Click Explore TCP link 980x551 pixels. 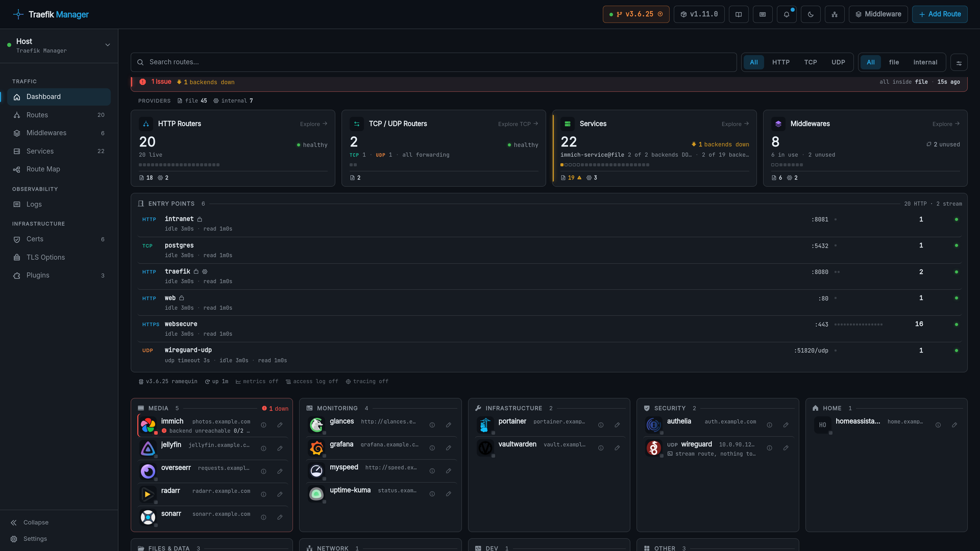[x=518, y=124]
